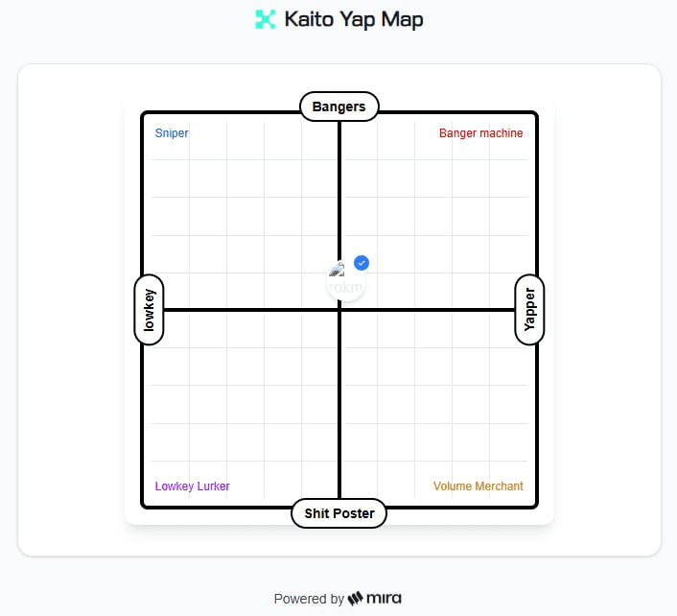The height and width of the screenshot is (616, 677).
Task: Select the lowkey axis label
Action: coord(149,310)
